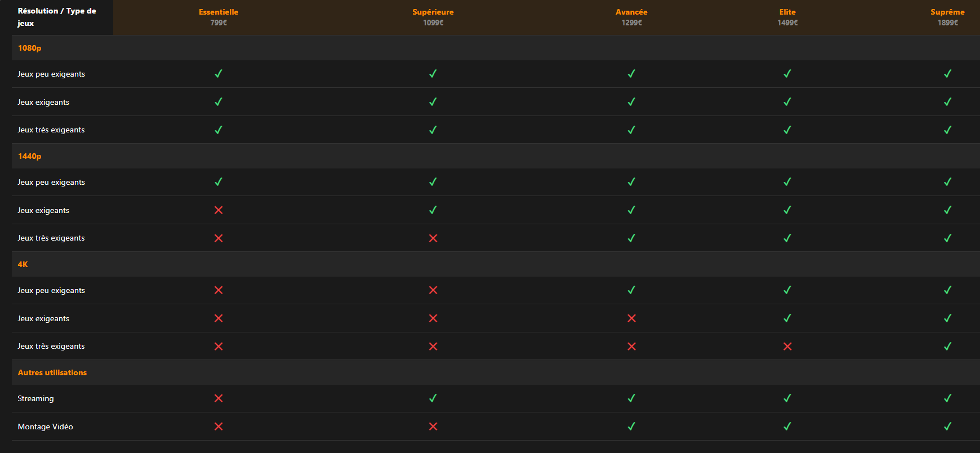
Task: Select the Supérieure column header
Action: point(433,12)
